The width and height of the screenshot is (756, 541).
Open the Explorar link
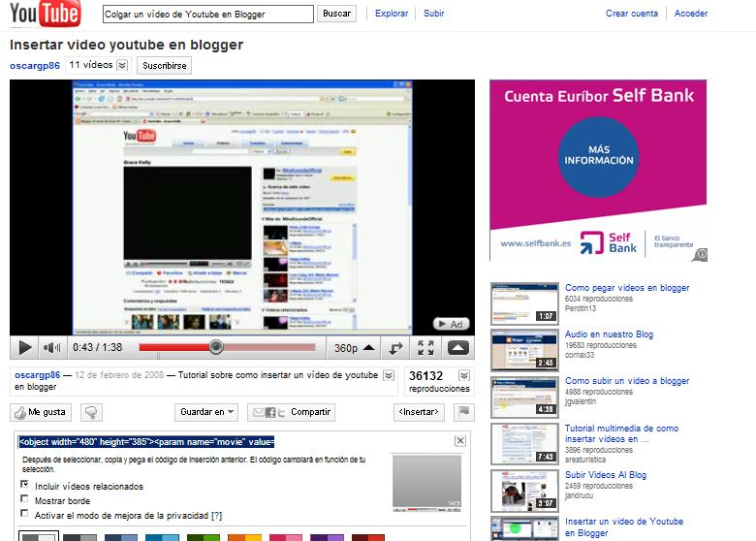click(392, 14)
